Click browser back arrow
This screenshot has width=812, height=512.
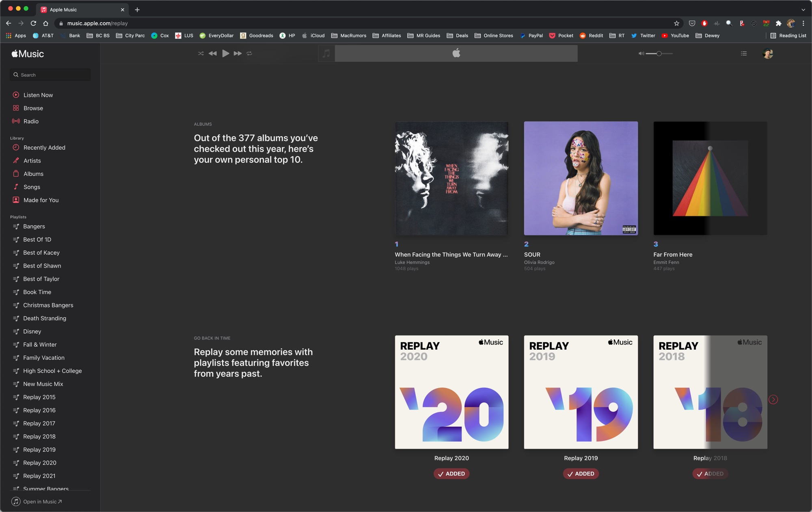pos(9,23)
